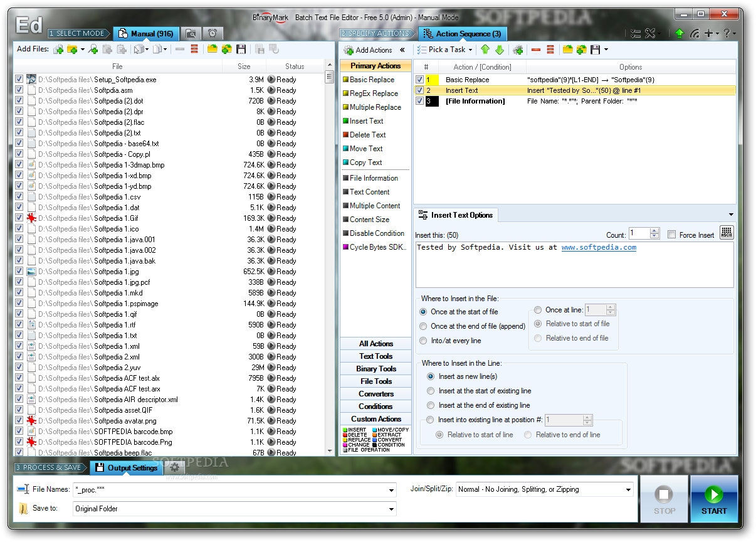This screenshot has height=542, width=756.
Task: Click the Add Actions button
Action: (x=368, y=50)
